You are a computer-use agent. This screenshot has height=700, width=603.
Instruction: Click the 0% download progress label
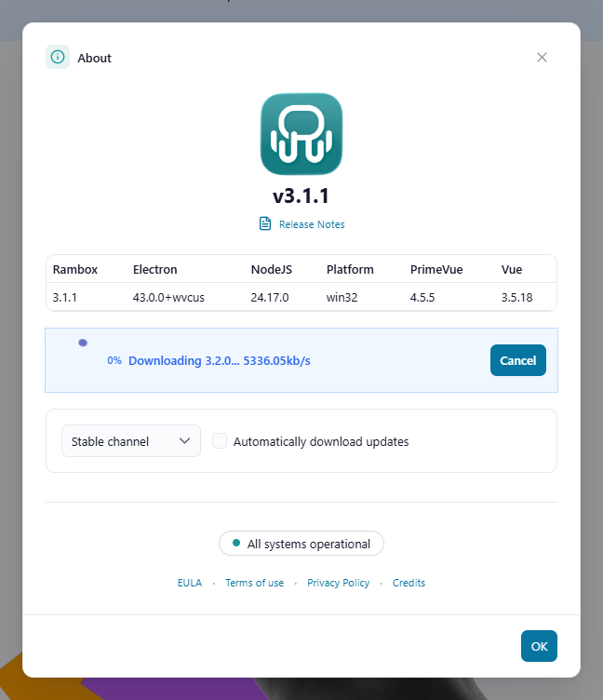114,360
